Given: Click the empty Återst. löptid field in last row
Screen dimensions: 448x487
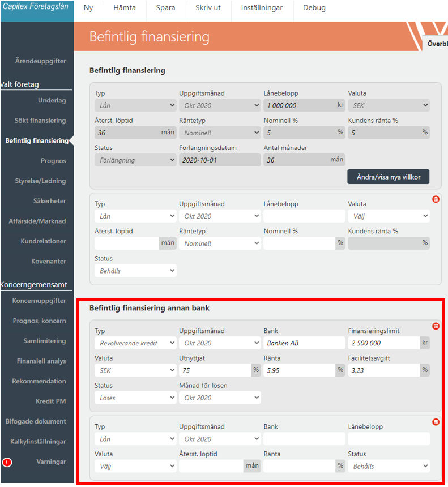Looking at the screenshot, I should pyautogui.click(x=211, y=466).
